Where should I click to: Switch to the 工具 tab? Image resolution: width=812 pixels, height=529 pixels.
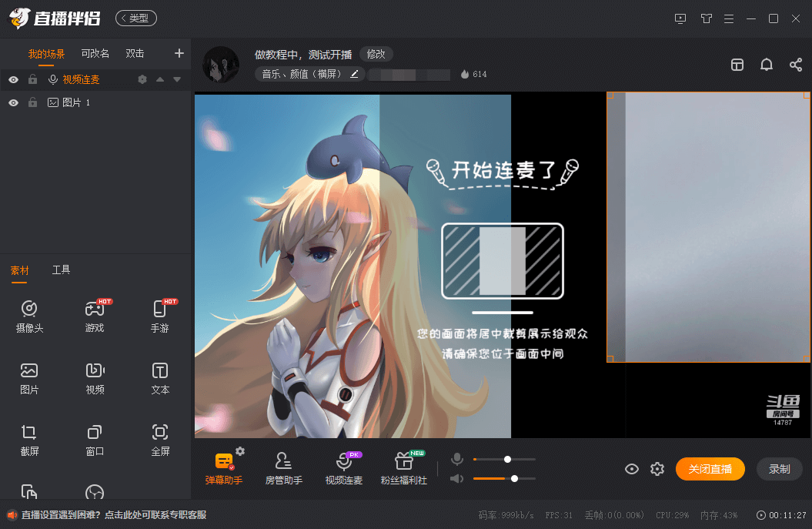point(62,270)
